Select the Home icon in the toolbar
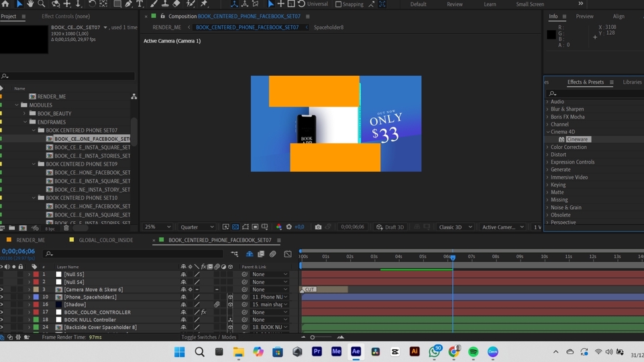644x362 pixels. [x=5, y=4]
